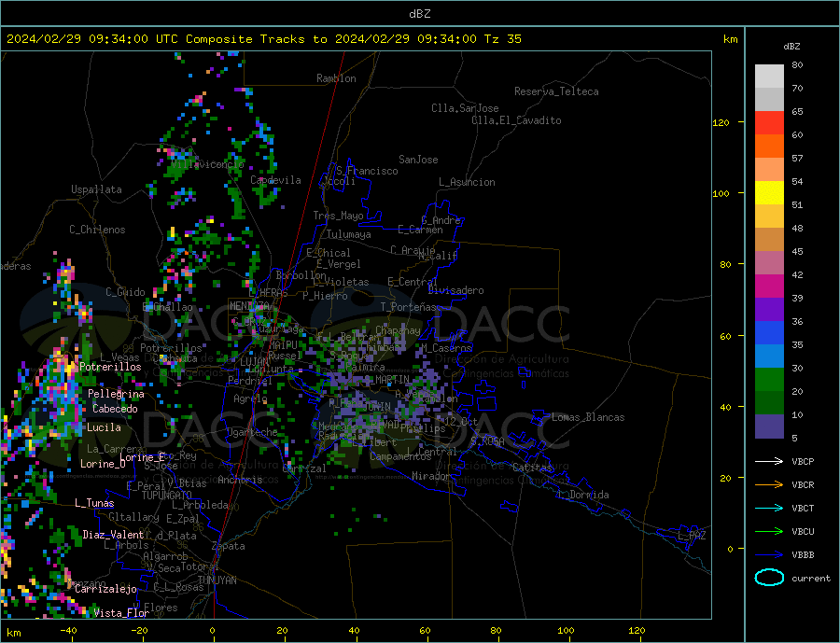Click the L_Dormida map label
Viewport: 840px width, 643px height.
(x=583, y=495)
